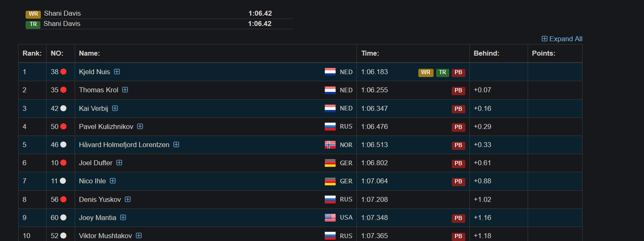Screen dimensions: 644x241
Task: Sort by Time column header
Action: (370, 54)
